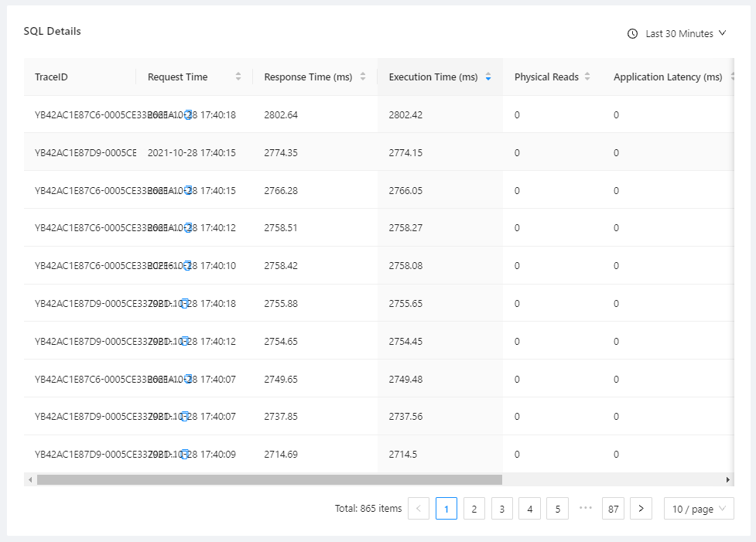Copy TraceID in the row with response 2758.42

[x=188, y=265]
